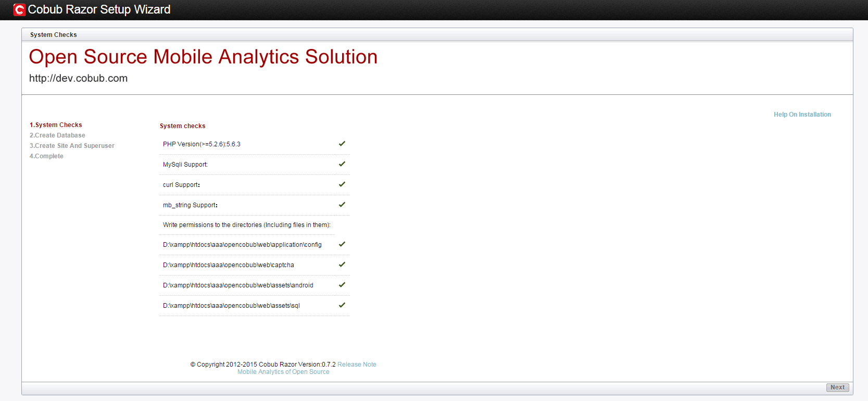Viewport: 868px width, 401px height.
Task: Click the assets\sql directory check mark
Action: pyautogui.click(x=342, y=305)
